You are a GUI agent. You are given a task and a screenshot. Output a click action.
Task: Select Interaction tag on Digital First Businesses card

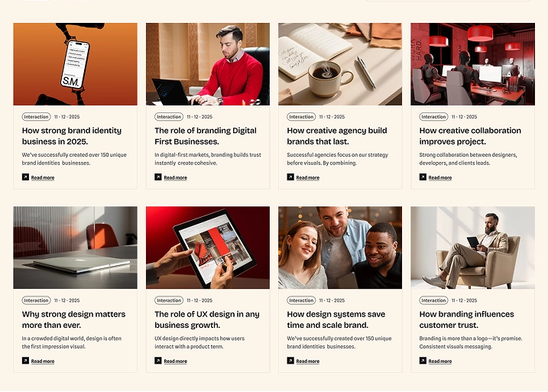[x=169, y=117]
